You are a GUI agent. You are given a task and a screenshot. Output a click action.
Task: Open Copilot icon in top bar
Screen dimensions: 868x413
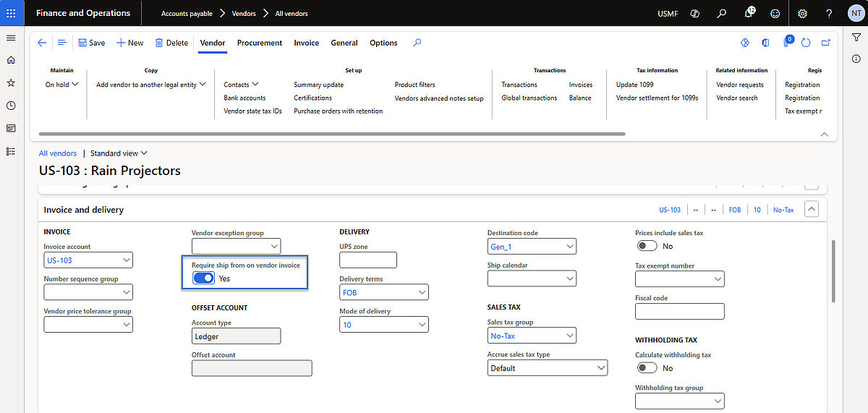coord(694,14)
